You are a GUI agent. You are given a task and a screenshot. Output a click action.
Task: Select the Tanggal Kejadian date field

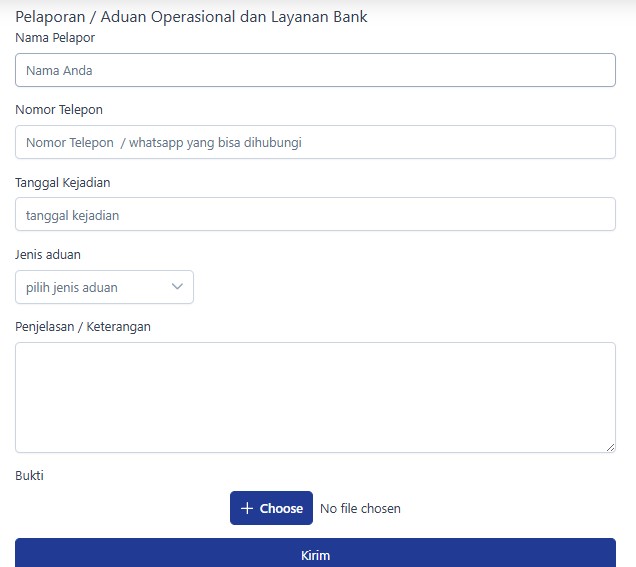315,214
